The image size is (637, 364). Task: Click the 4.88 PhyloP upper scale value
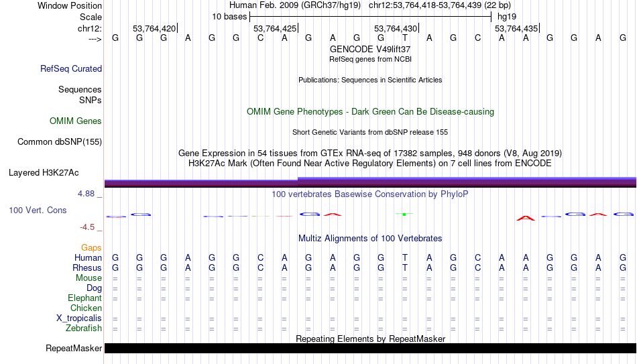click(86, 194)
